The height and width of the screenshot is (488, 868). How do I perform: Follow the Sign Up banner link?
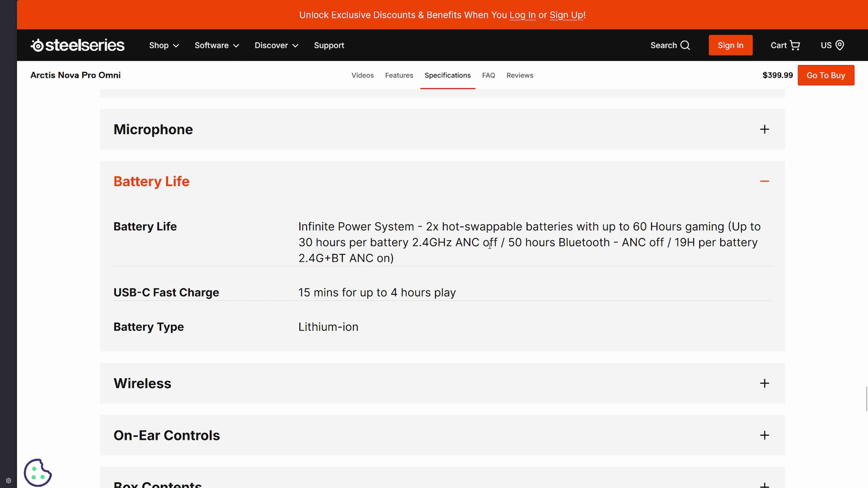click(566, 15)
